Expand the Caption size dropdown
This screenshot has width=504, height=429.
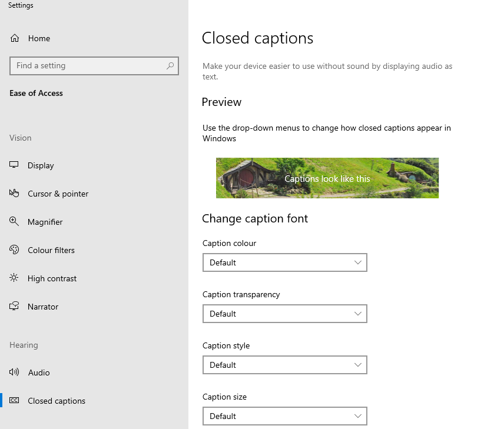(285, 416)
